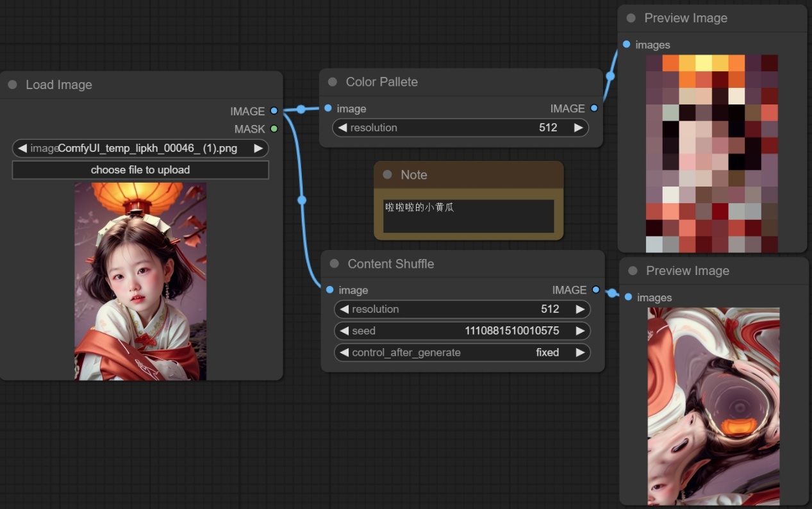
Task: Click the Note node collapse dot
Action: coord(387,175)
